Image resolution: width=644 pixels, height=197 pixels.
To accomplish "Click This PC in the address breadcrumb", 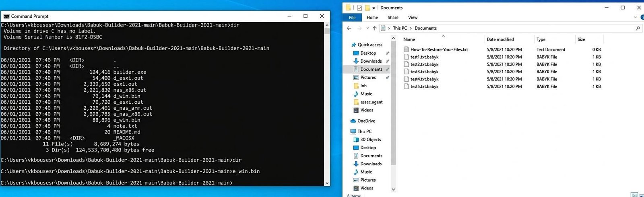I will (400, 28).
